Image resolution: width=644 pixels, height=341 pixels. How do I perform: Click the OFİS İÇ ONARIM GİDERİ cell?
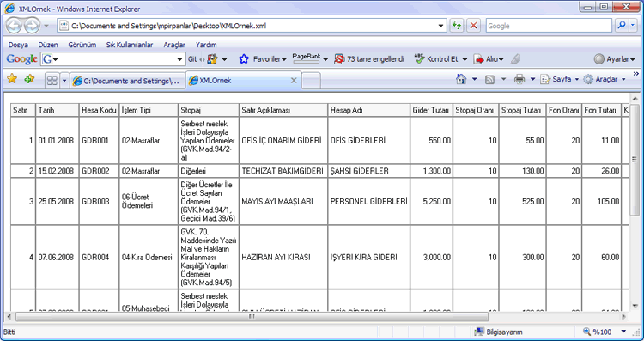[283, 141]
